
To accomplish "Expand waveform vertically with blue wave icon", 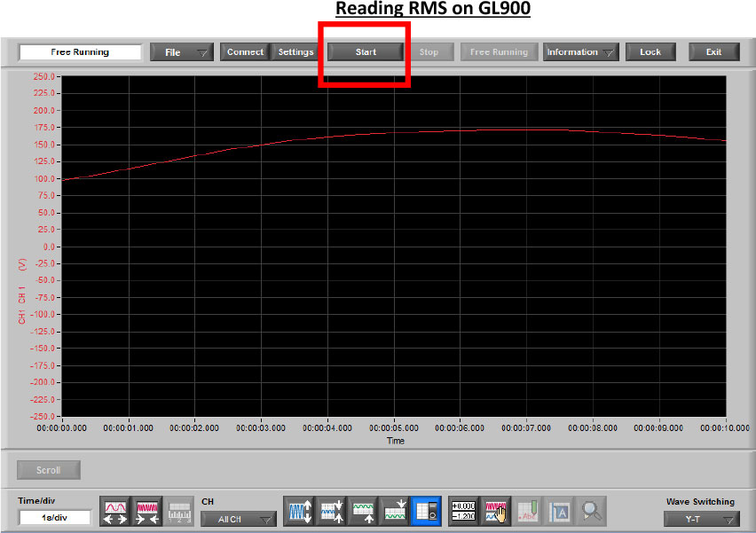I will (x=299, y=512).
